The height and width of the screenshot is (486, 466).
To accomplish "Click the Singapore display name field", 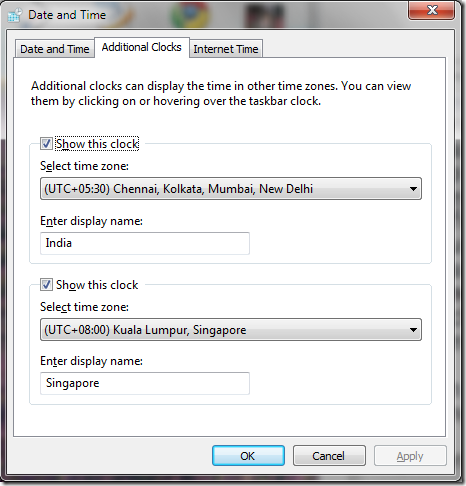I will (145, 383).
